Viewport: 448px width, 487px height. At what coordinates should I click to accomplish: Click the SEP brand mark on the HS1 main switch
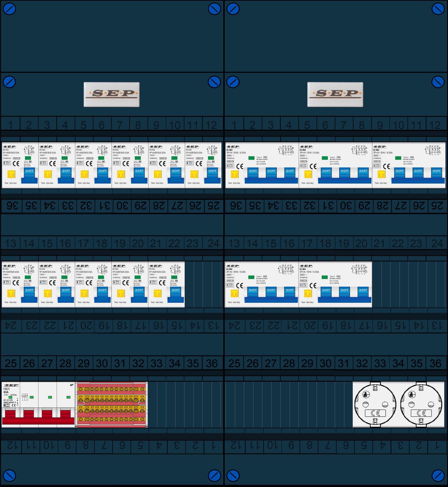click(11, 385)
